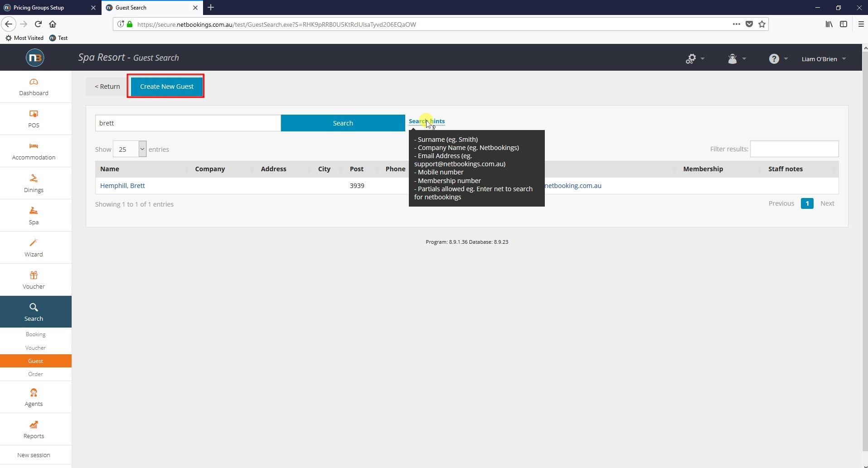Screen dimensions: 868x468
Task: Open the Wizard wand icon
Action: coord(34,243)
